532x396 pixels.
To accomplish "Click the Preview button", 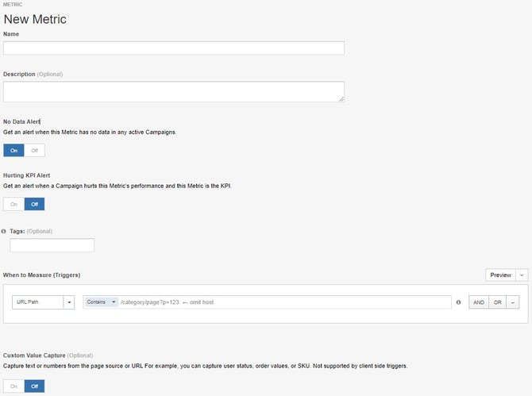I will 500,275.
